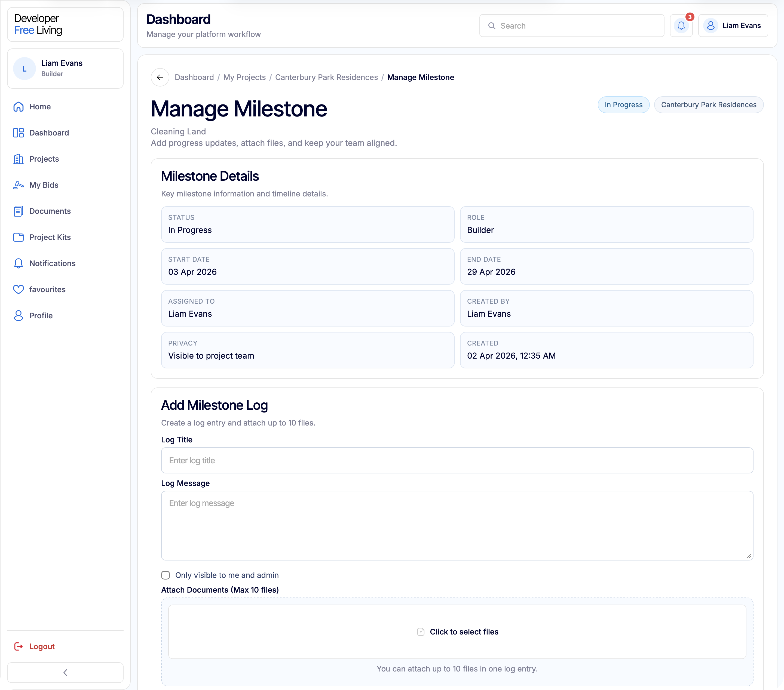
Task: Click the Dashboard grid icon in sidebar
Action: tap(19, 133)
